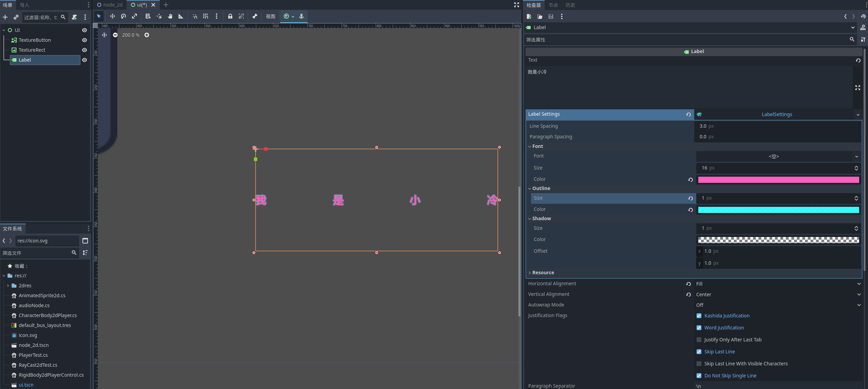Click the instance child scene link icon
868x389 pixels.
click(16, 17)
